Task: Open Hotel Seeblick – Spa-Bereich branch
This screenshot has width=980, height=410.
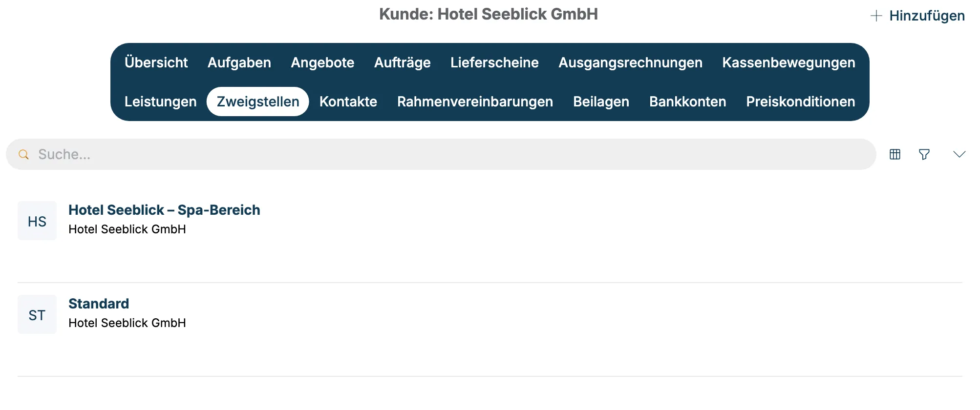Action: click(164, 210)
